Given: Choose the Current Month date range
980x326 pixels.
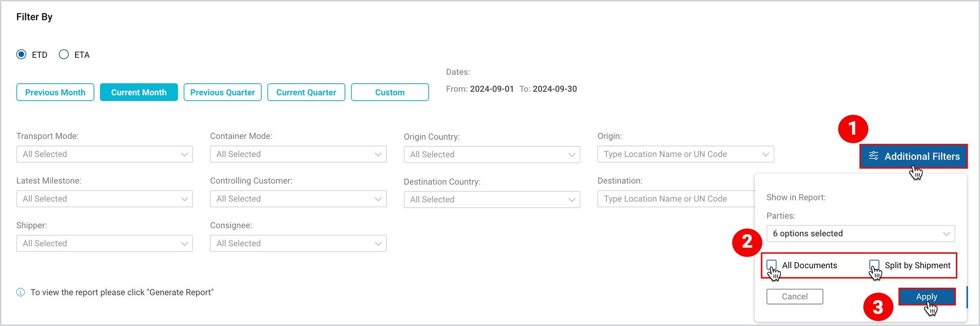Looking at the screenshot, I should (139, 92).
